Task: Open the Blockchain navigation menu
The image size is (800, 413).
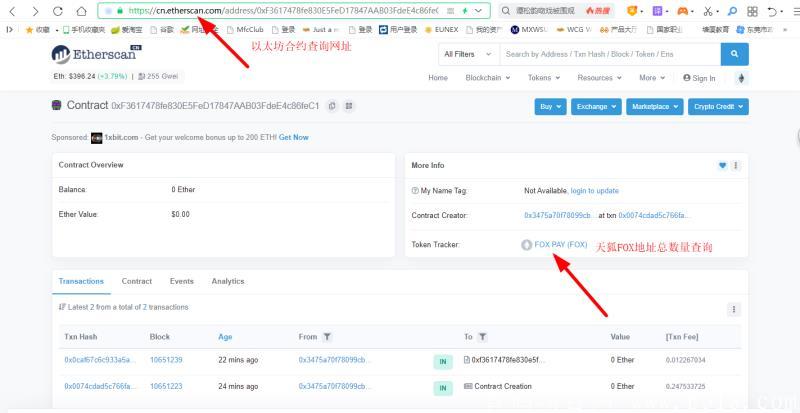Action: click(487, 78)
